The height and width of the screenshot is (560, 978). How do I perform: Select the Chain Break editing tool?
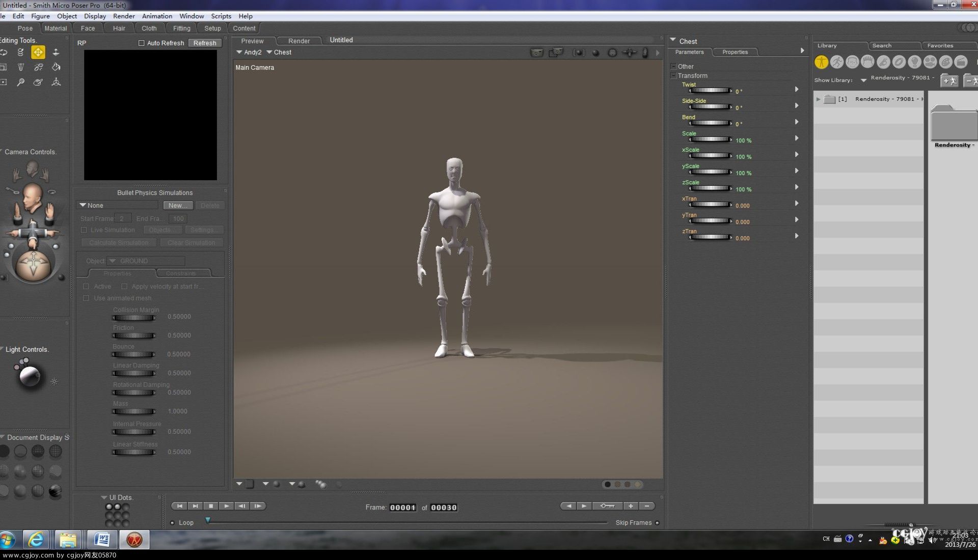pos(38,67)
